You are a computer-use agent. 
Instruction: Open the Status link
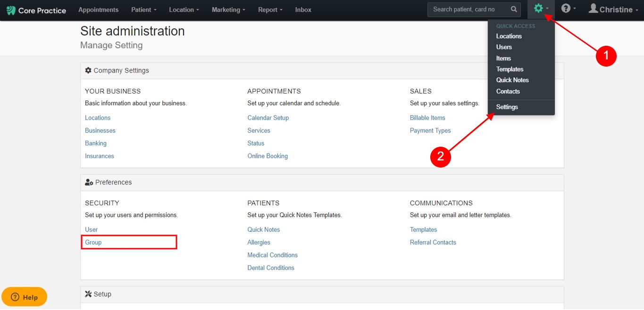tap(256, 143)
